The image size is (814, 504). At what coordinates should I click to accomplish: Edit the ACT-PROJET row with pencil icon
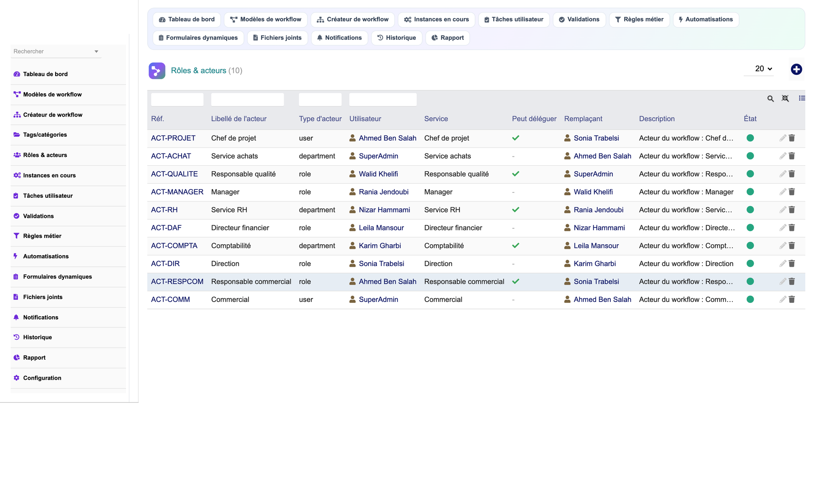tap(783, 138)
